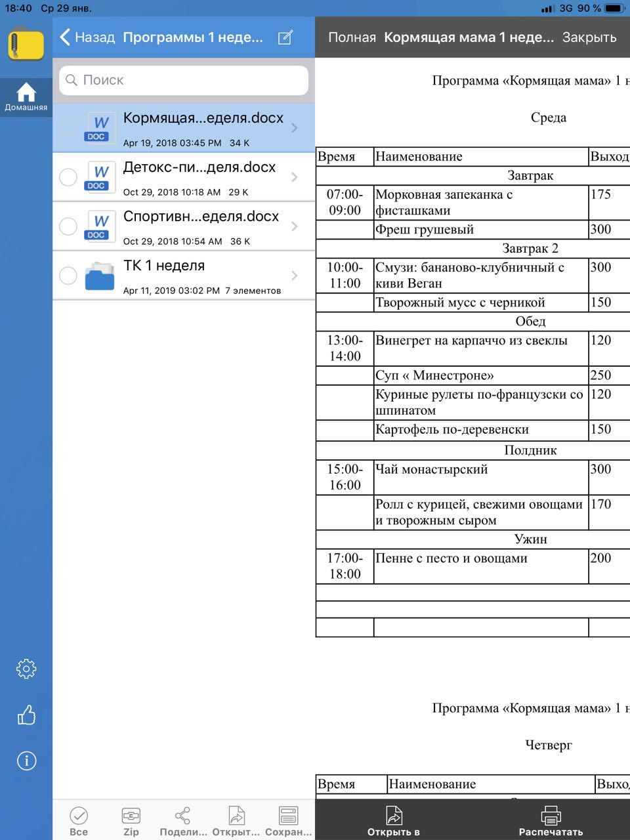Tap the Word icon of Детокс file
This screenshot has height=840, width=630.
(100, 177)
